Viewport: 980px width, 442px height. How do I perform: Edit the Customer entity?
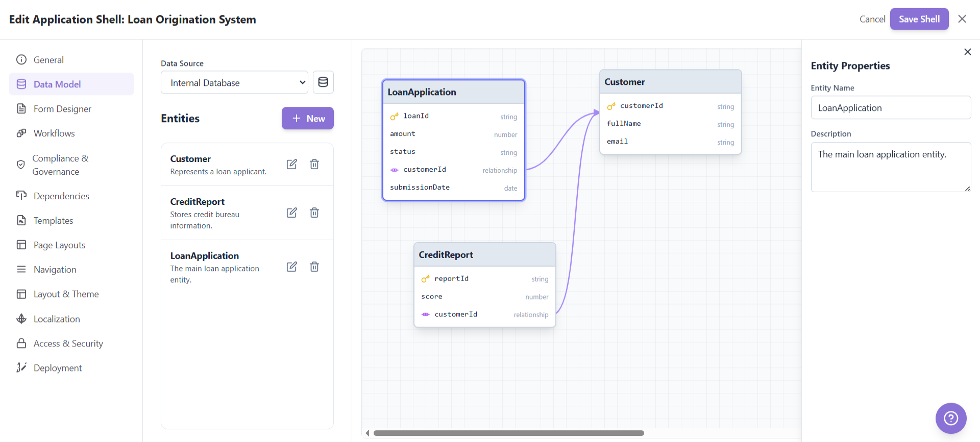tap(291, 164)
